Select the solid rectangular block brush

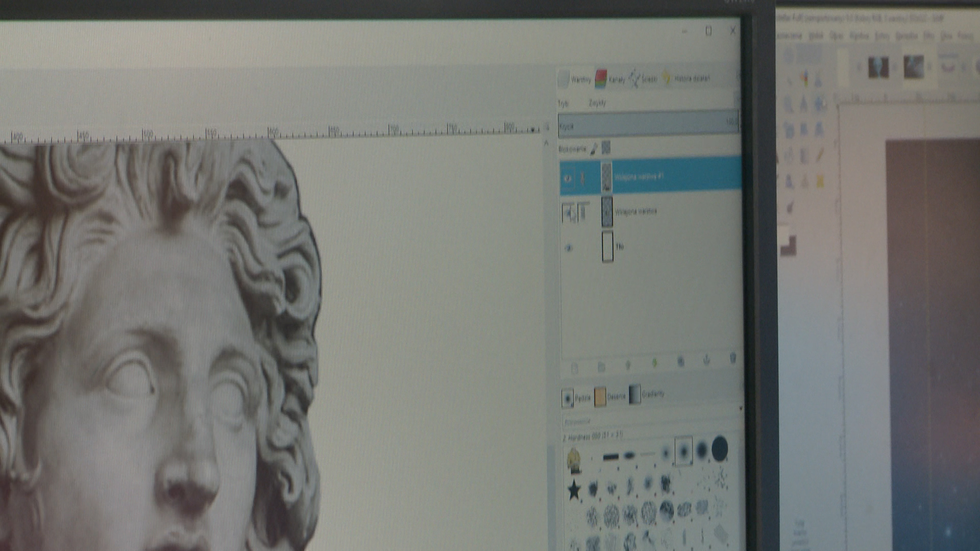610,457
